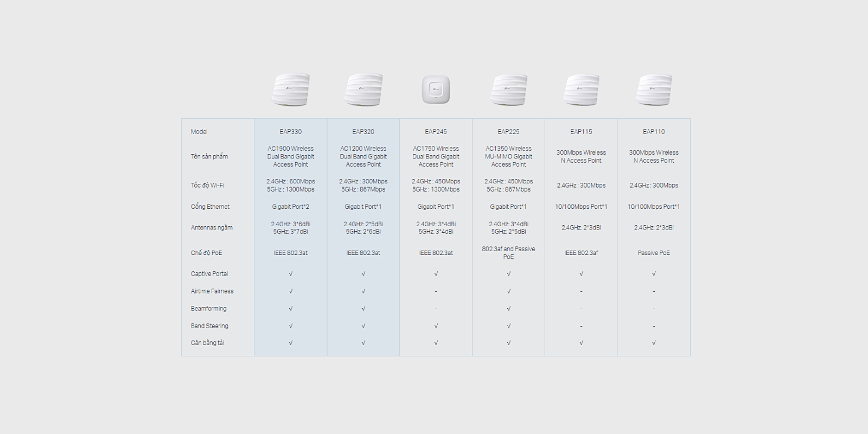Click the Chế độ PoE row label
This screenshot has height=434, width=868.
[206, 253]
